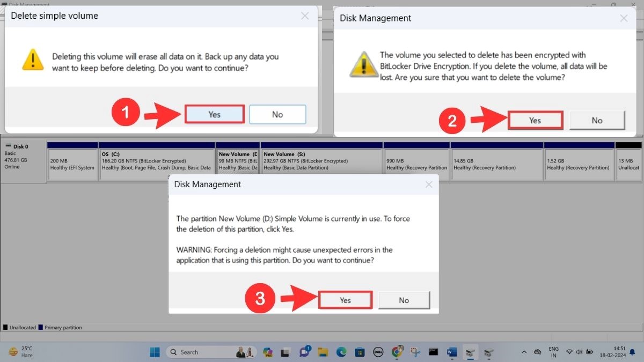The image size is (644, 362).
Task: Force the partition deletion by clicking Yes
Action: [x=345, y=300]
